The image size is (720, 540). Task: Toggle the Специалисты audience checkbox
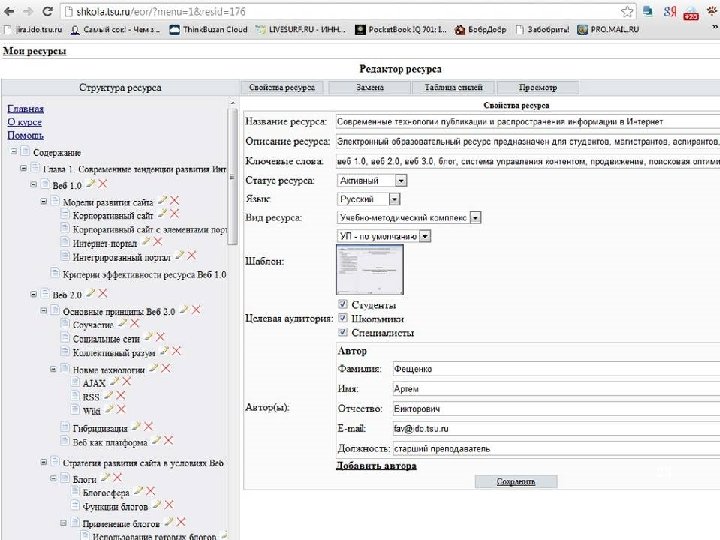(343, 332)
